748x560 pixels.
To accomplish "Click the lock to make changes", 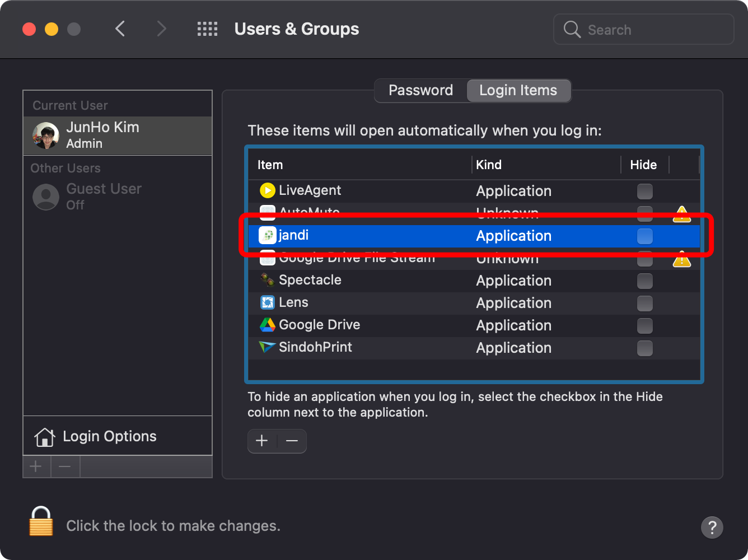I will tap(41, 521).
